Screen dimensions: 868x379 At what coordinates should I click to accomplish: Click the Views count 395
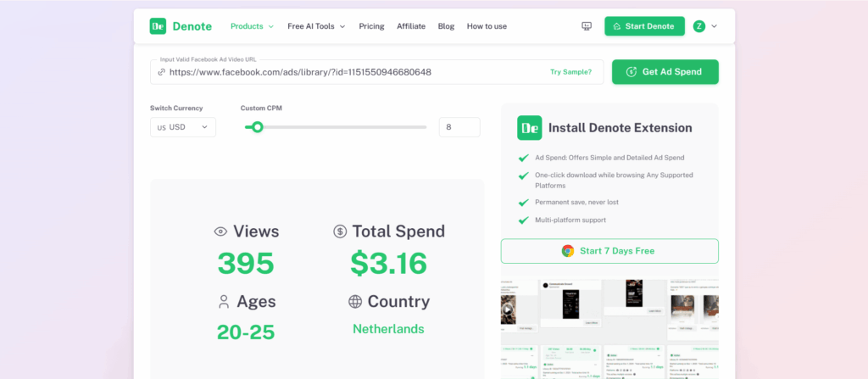246,263
